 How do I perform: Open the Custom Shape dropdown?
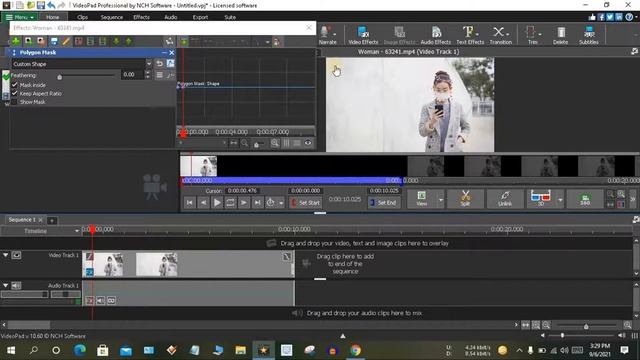(149, 64)
